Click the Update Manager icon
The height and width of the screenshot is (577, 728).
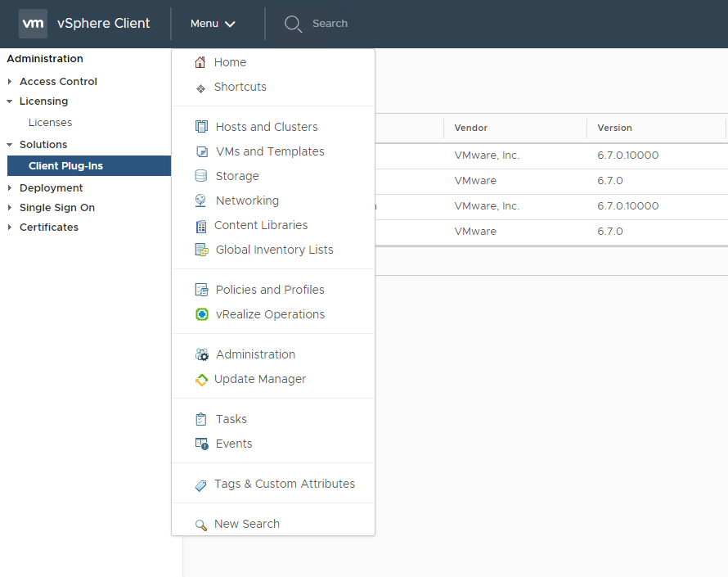click(x=201, y=380)
